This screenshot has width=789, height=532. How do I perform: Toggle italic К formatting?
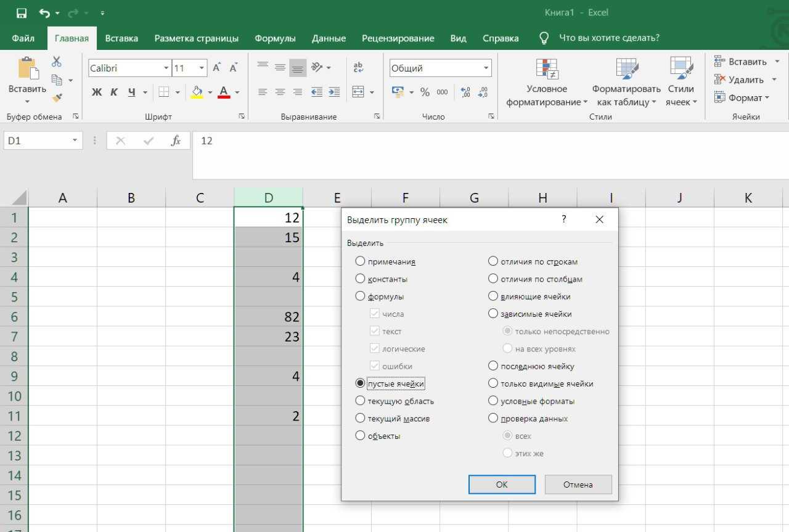[114, 92]
